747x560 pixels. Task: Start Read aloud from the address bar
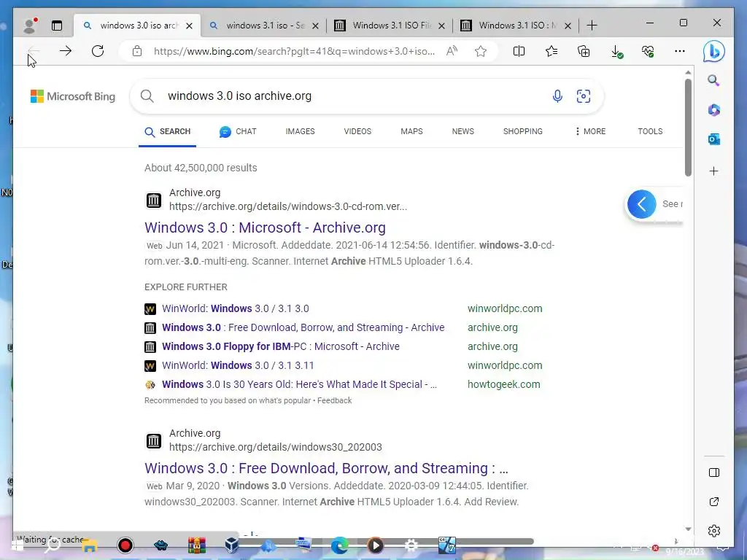(x=452, y=51)
